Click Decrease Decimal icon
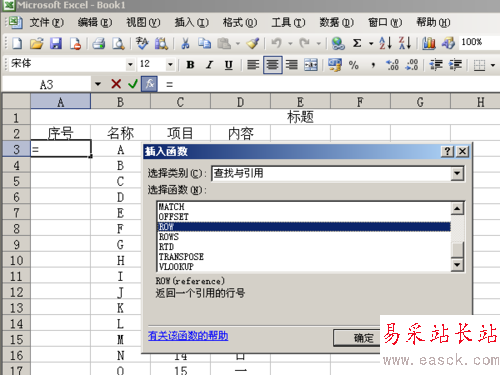The height and width of the screenshot is (375, 500). (x=412, y=65)
